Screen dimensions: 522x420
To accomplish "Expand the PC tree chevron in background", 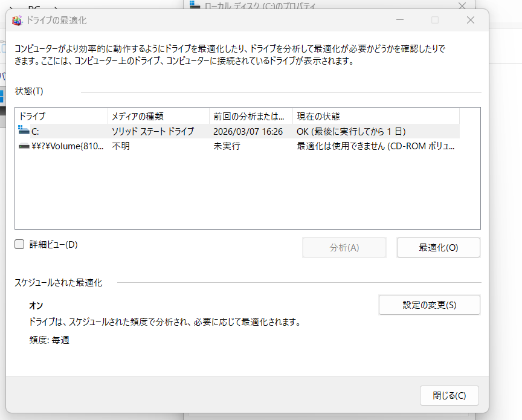I will pos(11,8).
